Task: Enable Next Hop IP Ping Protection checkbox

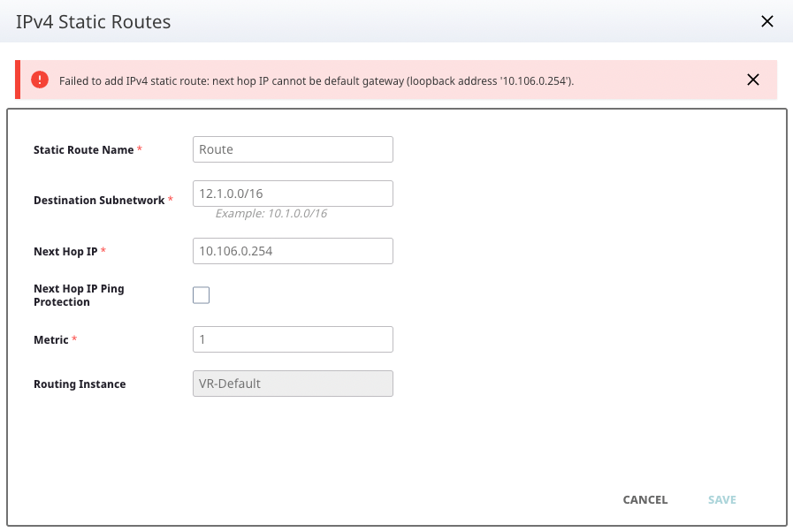Action: click(x=202, y=295)
